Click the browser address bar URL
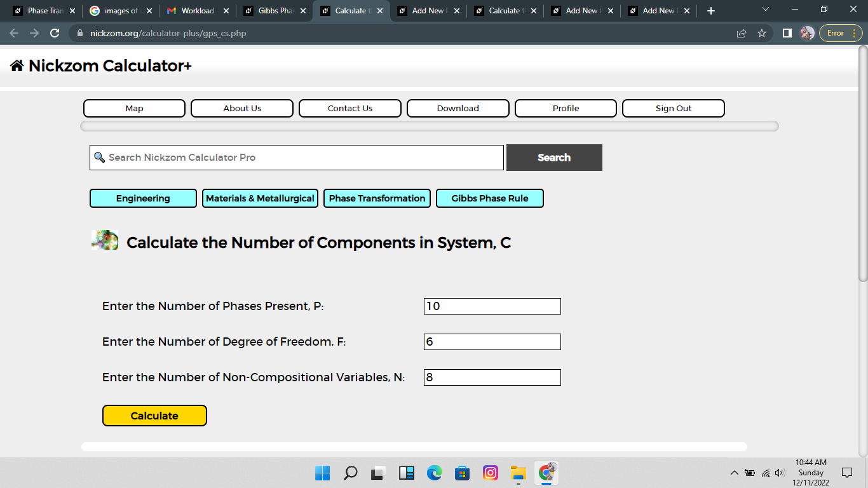 point(168,33)
